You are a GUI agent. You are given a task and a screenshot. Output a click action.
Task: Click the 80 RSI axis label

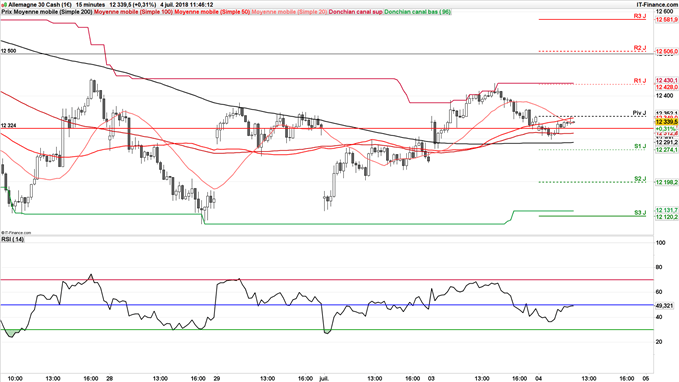(660, 268)
